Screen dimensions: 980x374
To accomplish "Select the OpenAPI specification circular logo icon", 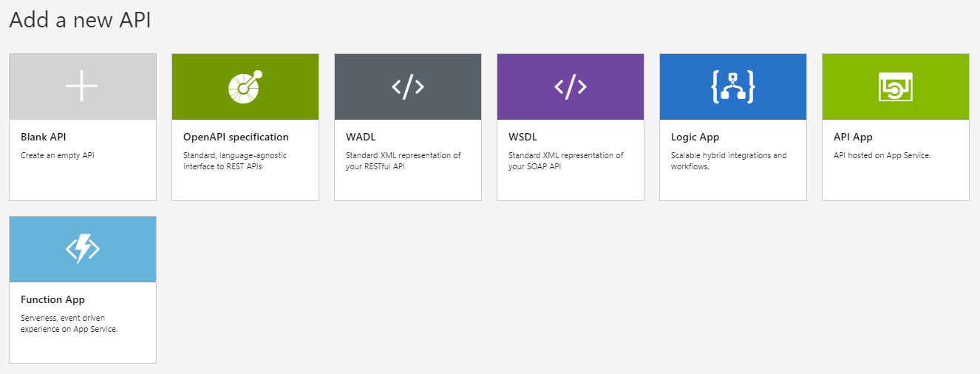I will (x=245, y=86).
